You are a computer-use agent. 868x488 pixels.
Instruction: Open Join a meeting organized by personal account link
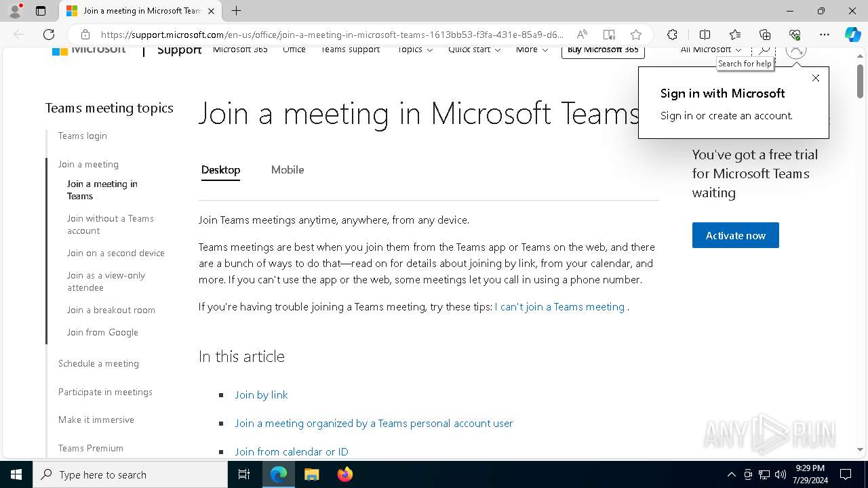[374, 423]
